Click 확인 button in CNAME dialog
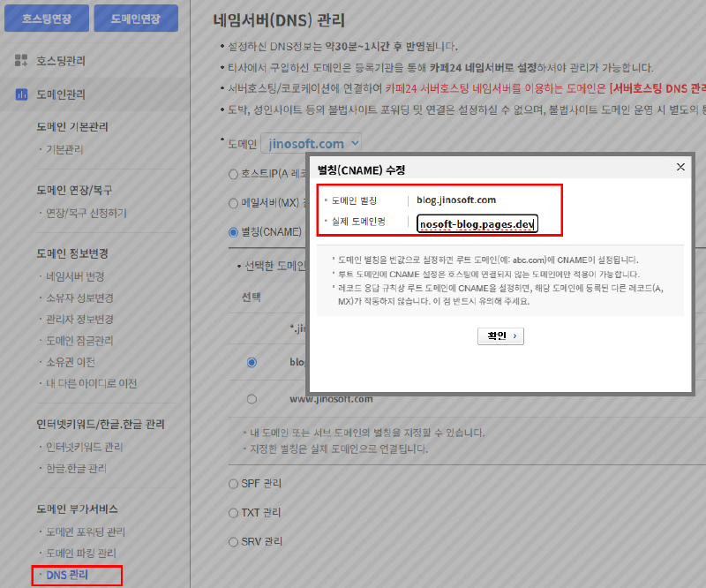The height and width of the screenshot is (588, 706). point(500,336)
